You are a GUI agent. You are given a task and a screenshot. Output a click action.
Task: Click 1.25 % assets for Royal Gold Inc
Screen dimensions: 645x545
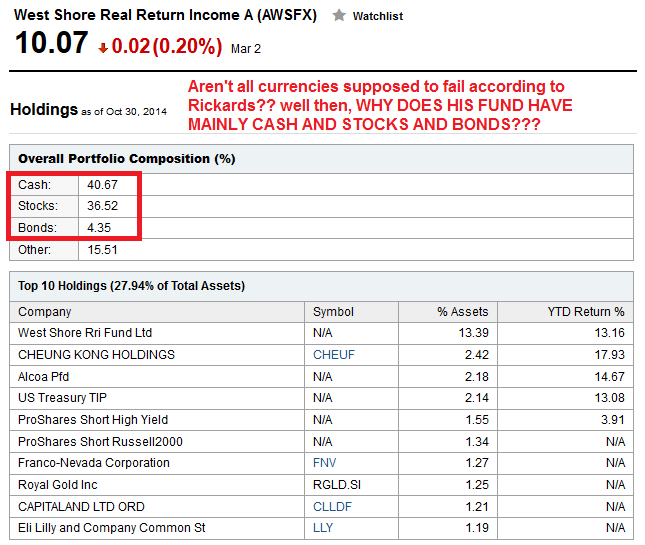(477, 485)
